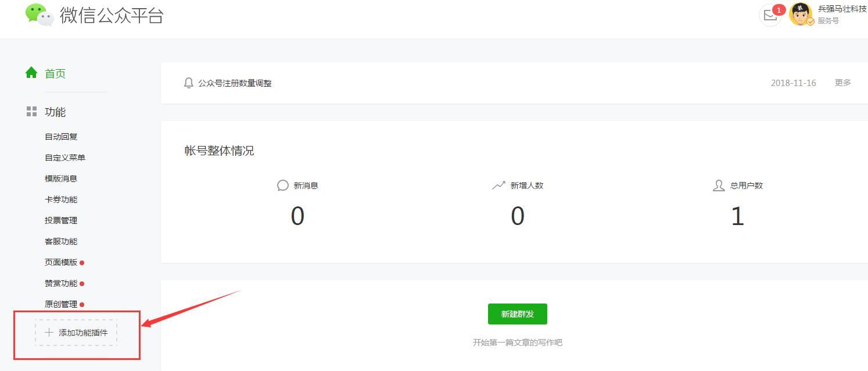Click the account avatar picture
The width and height of the screenshot is (868, 371).
coord(801,15)
